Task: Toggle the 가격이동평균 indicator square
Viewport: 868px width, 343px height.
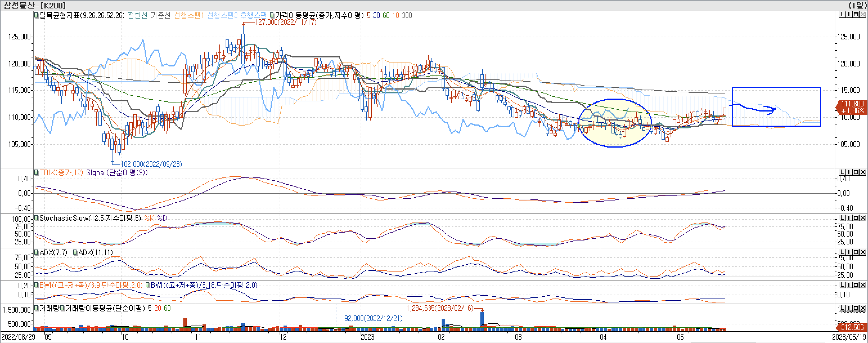Action: coord(272,15)
